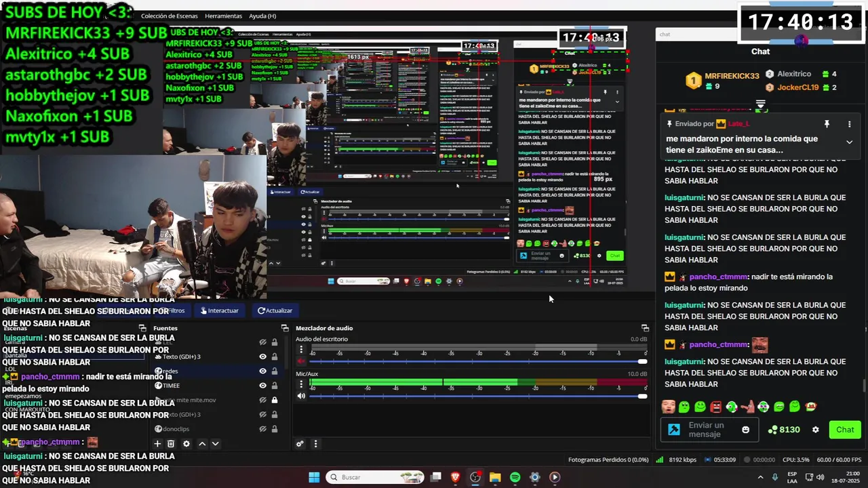
Task: Open the Herramientas menu
Action: tap(223, 16)
